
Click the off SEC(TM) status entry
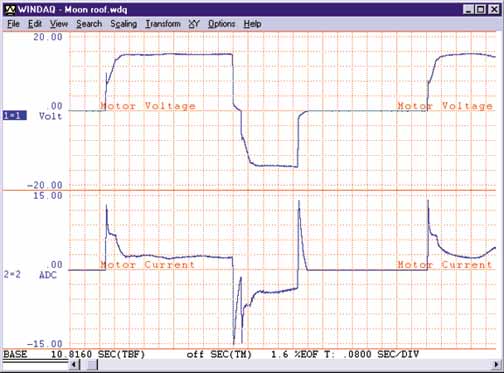(x=219, y=354)
